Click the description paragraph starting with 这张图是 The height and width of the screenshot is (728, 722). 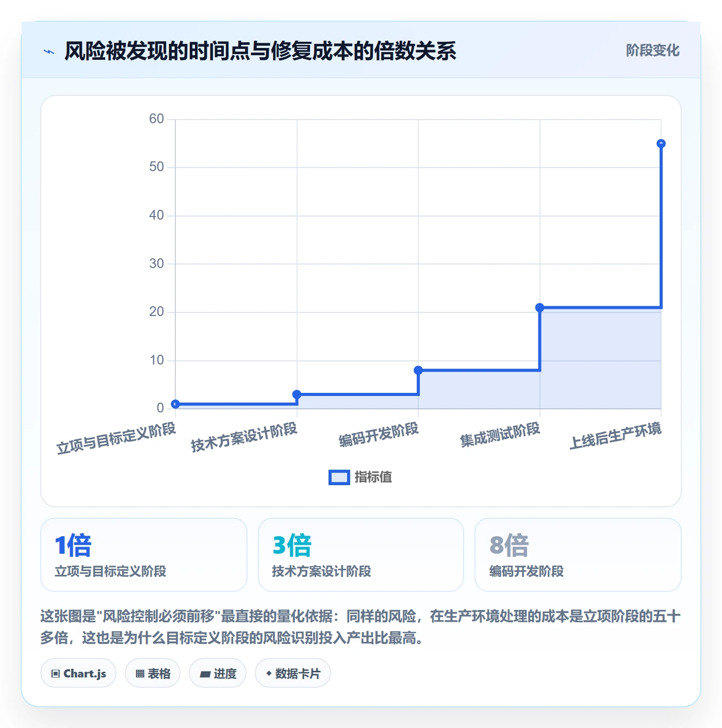pyautogui.click(x=360, y=627)
